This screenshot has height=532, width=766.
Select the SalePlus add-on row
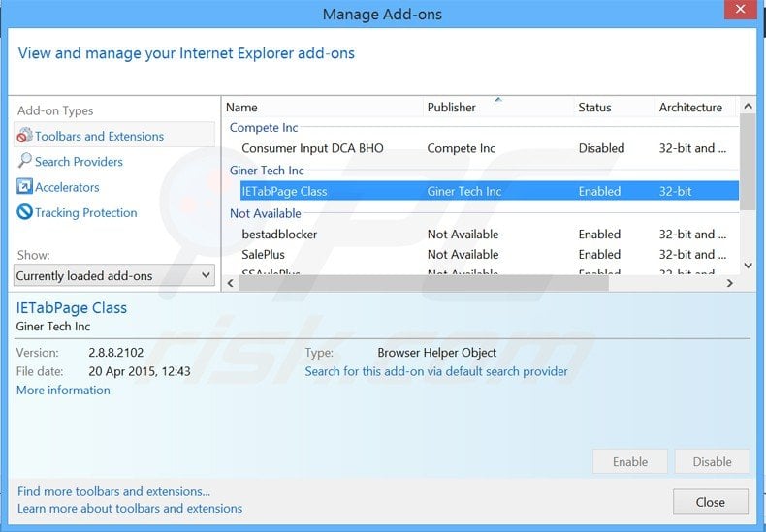(x=489, y=254)
